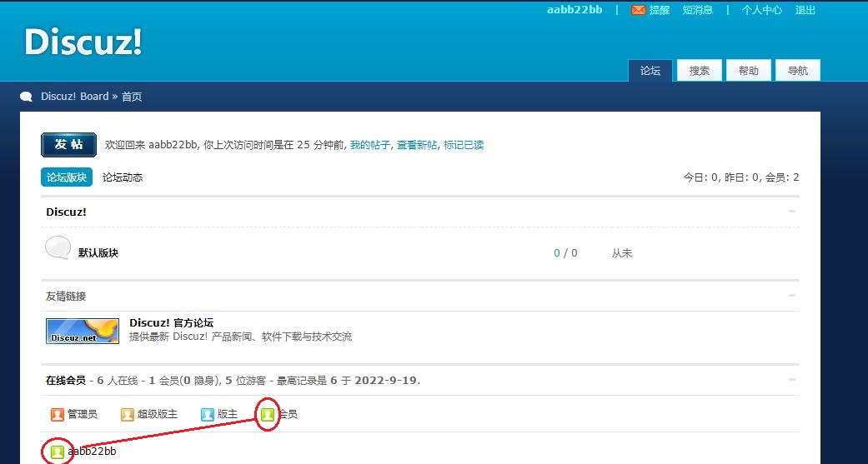Click the Discuz! category title
This screenshot has width=868, height=464.
coord(66,212)
